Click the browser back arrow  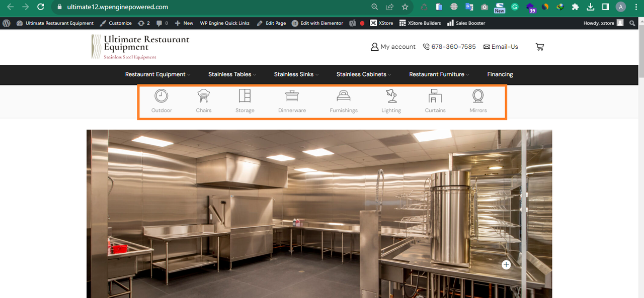(10, 7)
